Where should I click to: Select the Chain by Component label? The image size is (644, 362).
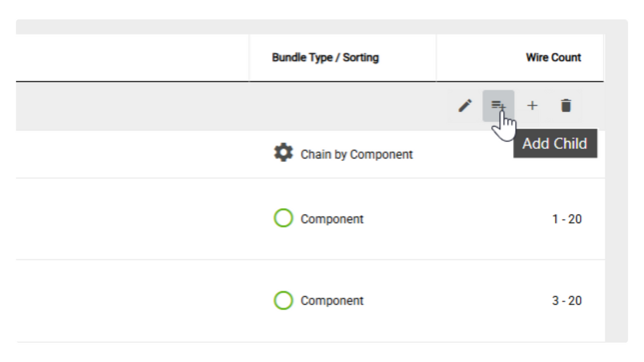coord(356,154)
